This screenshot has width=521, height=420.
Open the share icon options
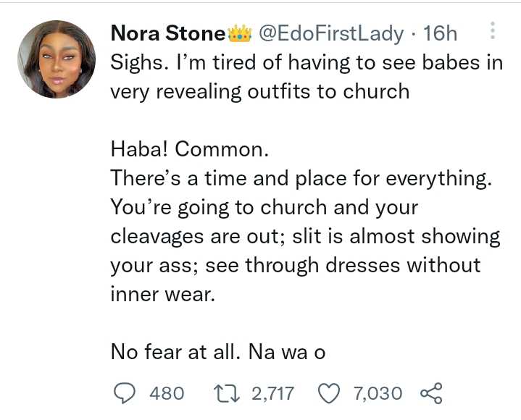tap(430, 393)
